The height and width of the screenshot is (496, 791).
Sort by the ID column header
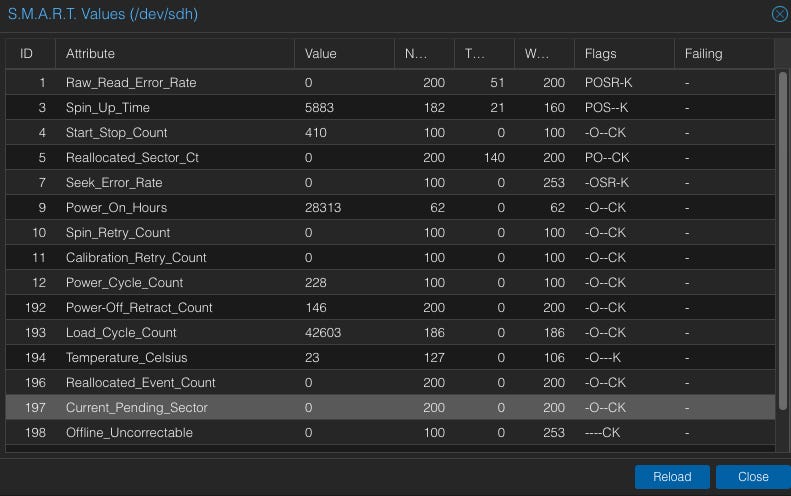(x=30, y=53)
